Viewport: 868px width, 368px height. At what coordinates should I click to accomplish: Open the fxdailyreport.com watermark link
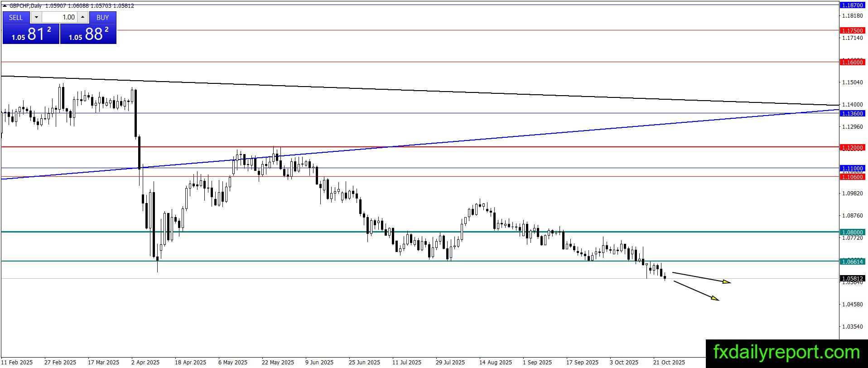[786, 353]
